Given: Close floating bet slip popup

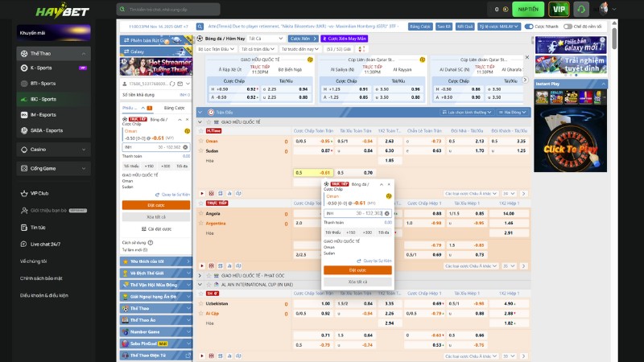Looking at the screenshot, I should point(389,185).
